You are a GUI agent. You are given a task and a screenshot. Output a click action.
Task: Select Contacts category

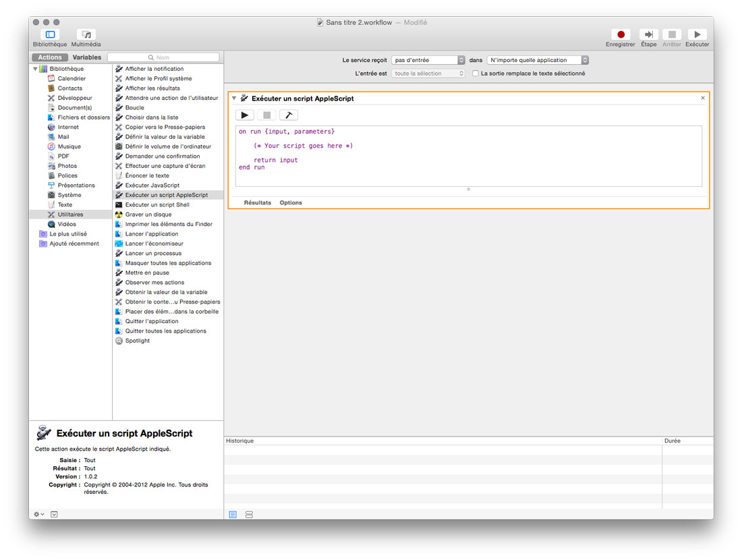click(x=70, y=88)
